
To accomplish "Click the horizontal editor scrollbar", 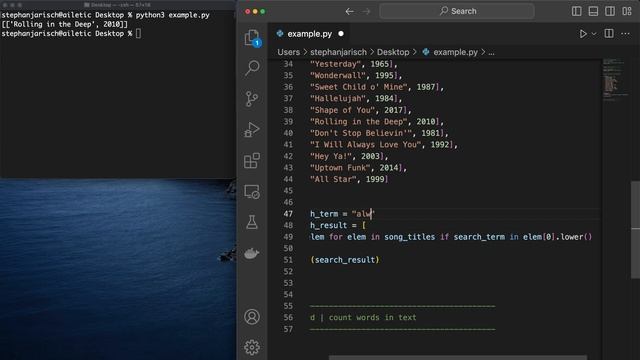I will click(458, 358).
